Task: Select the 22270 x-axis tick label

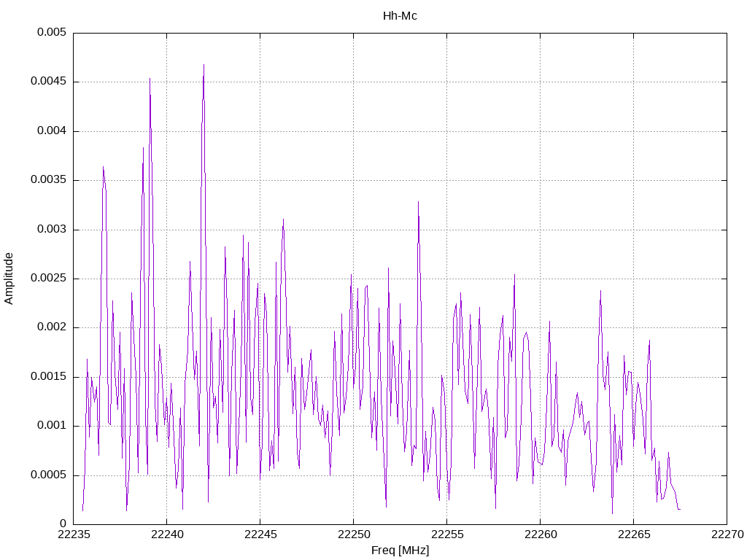Action: tap(727, 534)
